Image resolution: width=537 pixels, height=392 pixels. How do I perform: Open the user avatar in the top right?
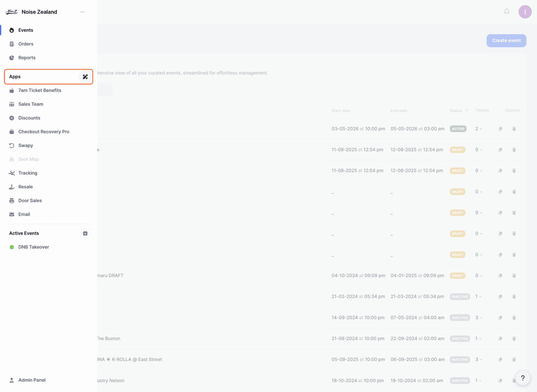pos(525,12)
